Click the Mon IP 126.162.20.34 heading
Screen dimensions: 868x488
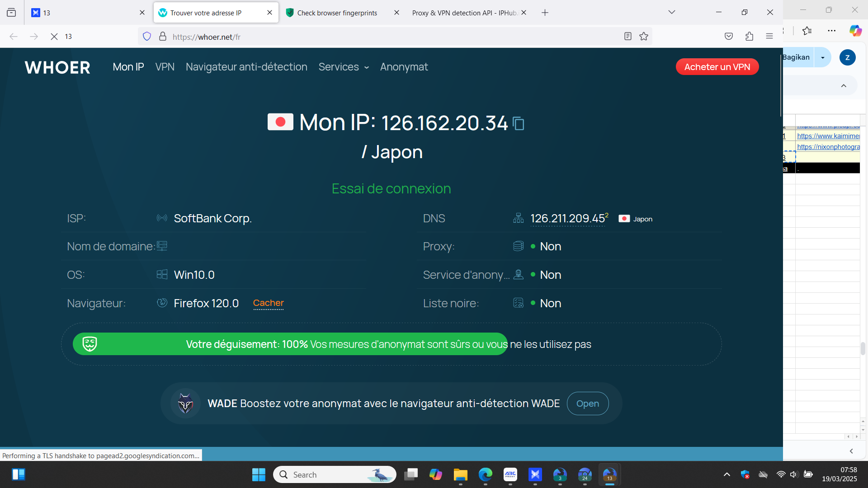click(404, 122)
